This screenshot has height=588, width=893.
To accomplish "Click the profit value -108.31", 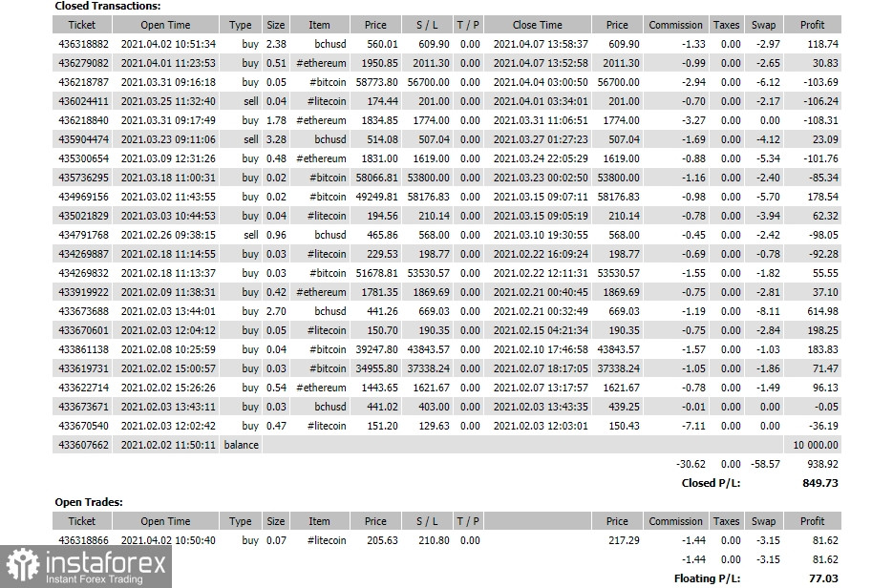I will point(820,120).
